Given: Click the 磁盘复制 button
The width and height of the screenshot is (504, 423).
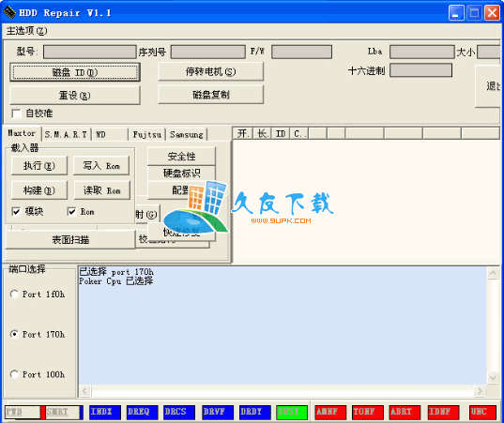Looking at the screenshot, I should (210, 95).
